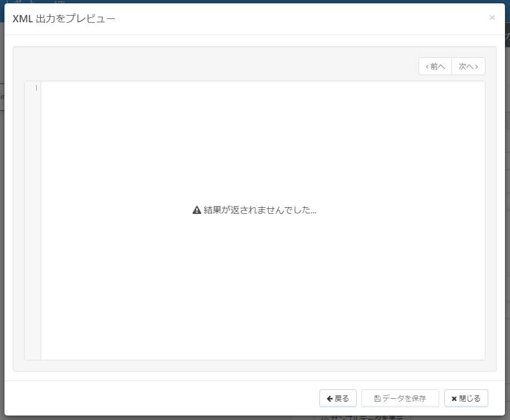Click the XML 出力をプレビュー dialog title

click(64, 18)
